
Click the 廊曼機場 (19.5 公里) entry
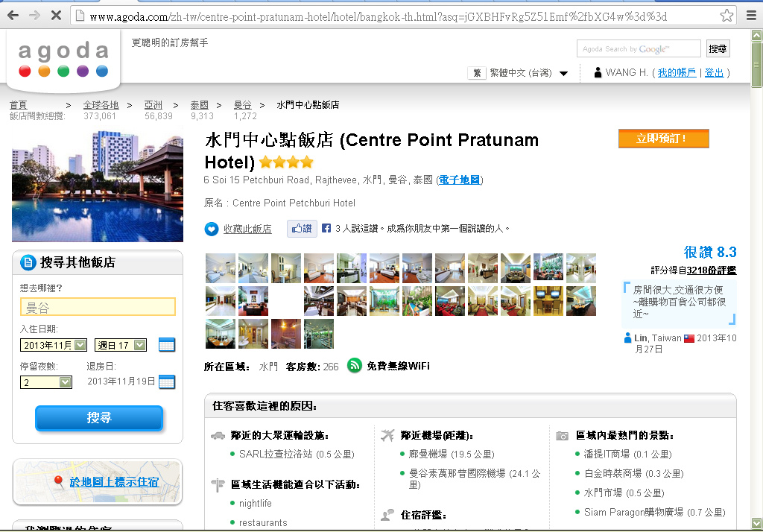click(x=451, y=454)
